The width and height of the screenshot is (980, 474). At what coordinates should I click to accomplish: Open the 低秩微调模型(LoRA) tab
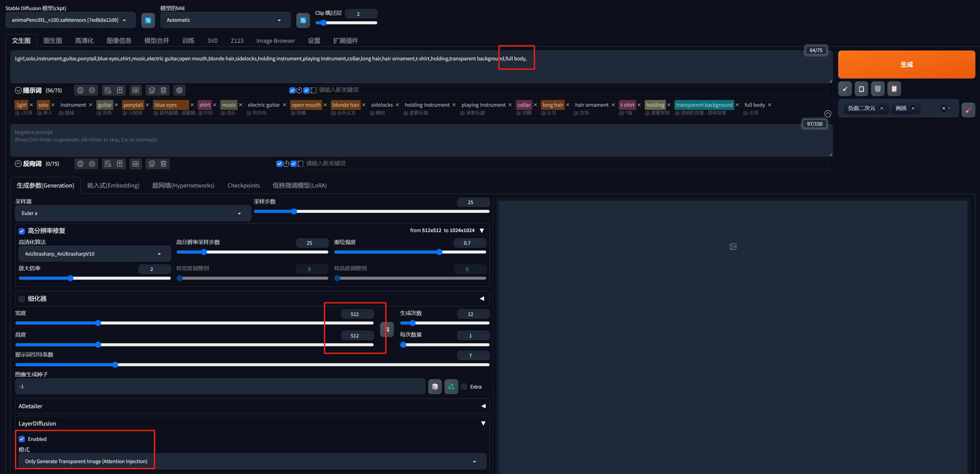299,185
